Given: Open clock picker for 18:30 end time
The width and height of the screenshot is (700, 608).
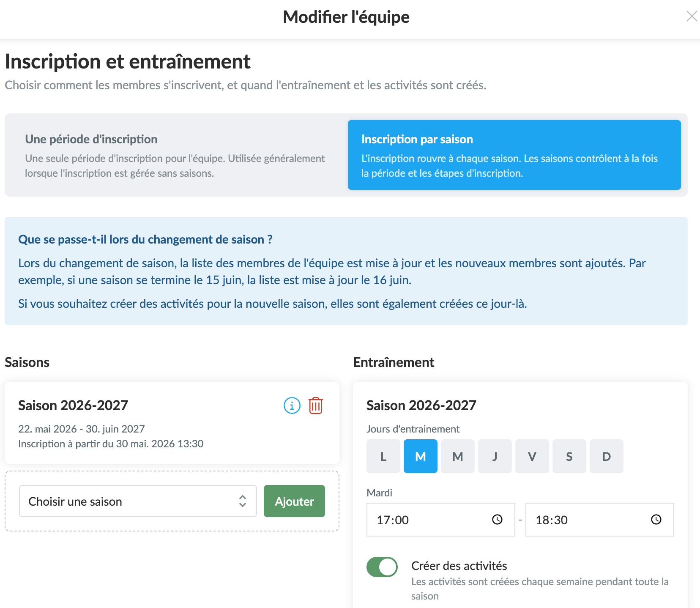Looking at the screenshot, I should [x=656, y=519].
